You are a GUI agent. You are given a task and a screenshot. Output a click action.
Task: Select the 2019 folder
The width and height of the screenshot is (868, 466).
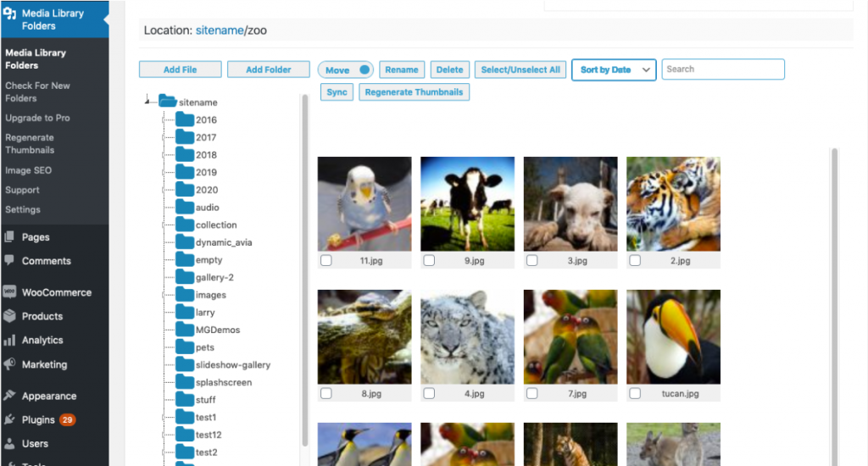click(x=206, y=172)
